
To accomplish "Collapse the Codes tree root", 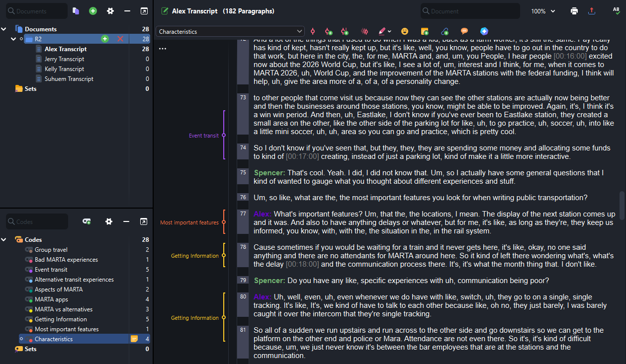I will [x=4, y=240].
